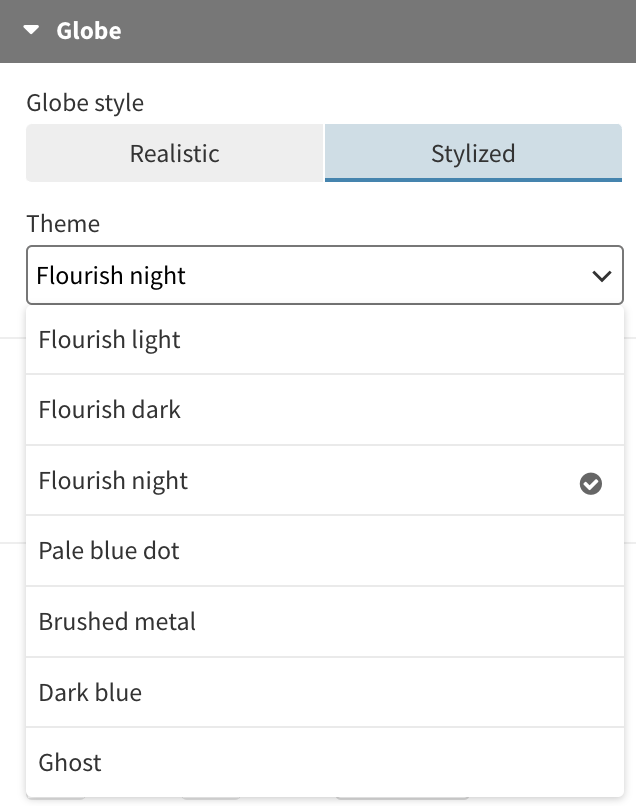Click the Globe title text
The height and width of the screenshot is (806, 636).
[92, 31]
